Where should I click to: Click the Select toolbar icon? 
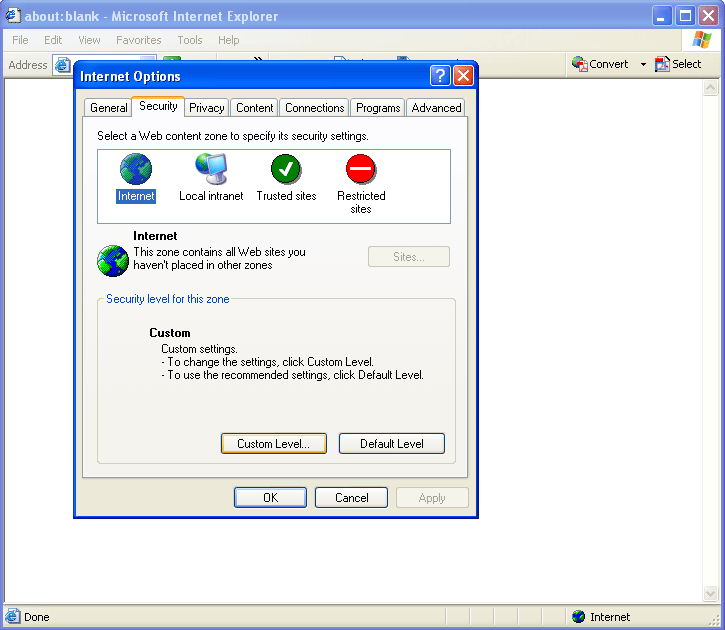click(x=662, y=64)
